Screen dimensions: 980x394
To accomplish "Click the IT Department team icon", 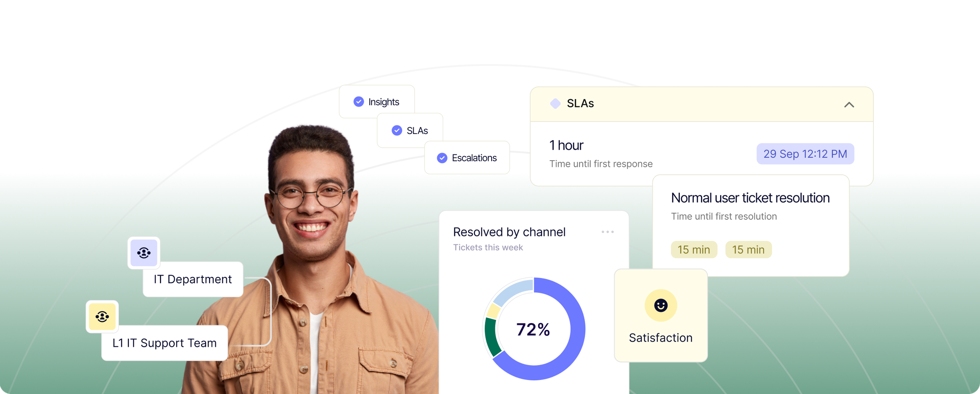I will [144, 253].
